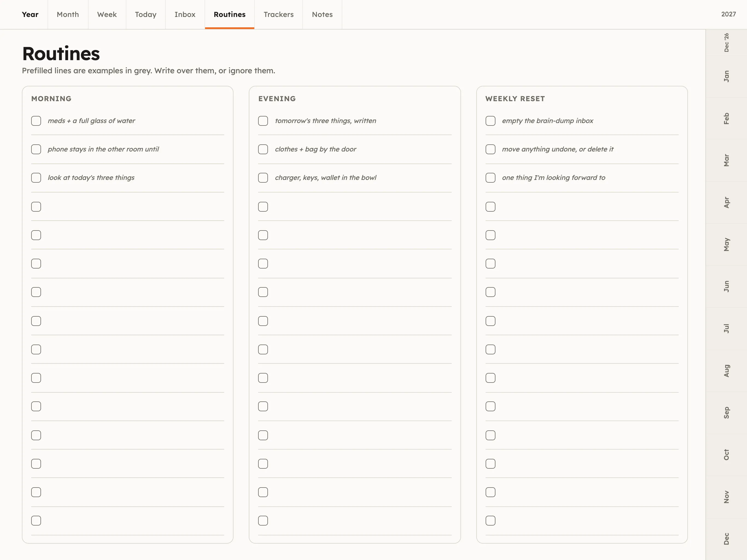Jump to the Jan side tab
The height and width of the screenshot is (560, 747).
726,76
